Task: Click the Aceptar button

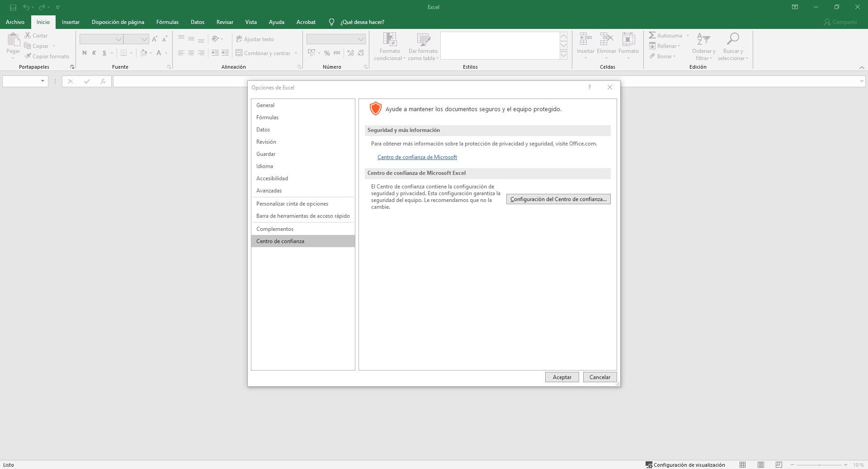Action: [562, 377]
